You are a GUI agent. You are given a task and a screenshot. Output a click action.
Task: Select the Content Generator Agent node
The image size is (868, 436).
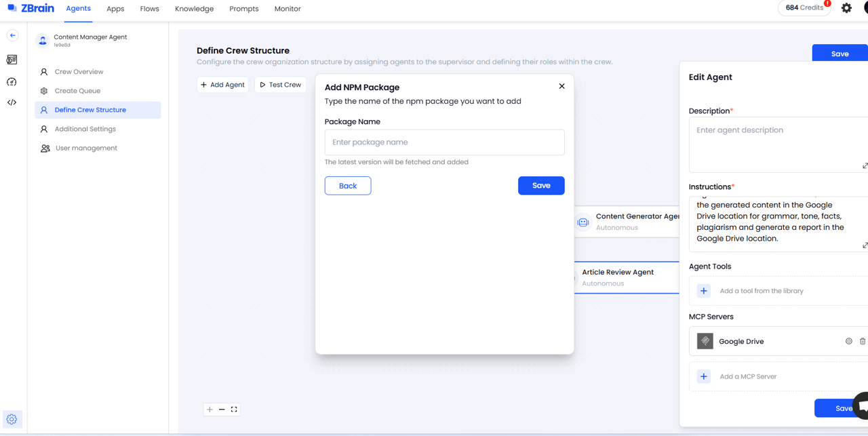(x=627, y=222)
